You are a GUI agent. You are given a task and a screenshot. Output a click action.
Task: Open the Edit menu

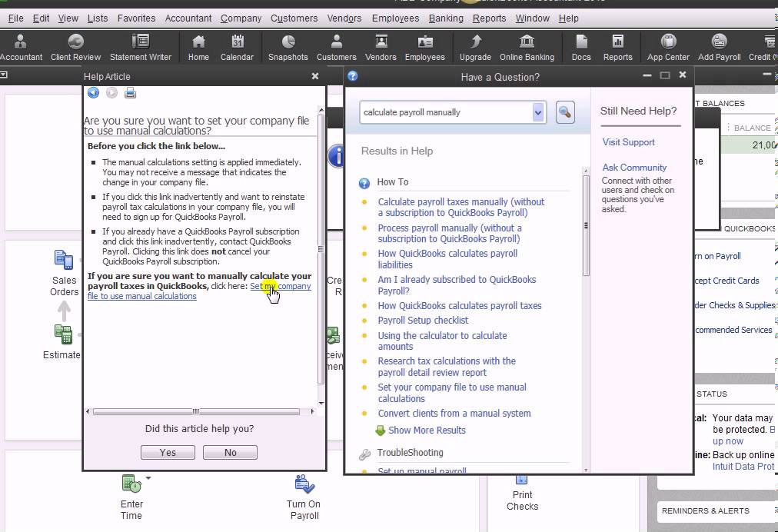tap(41, 18)
